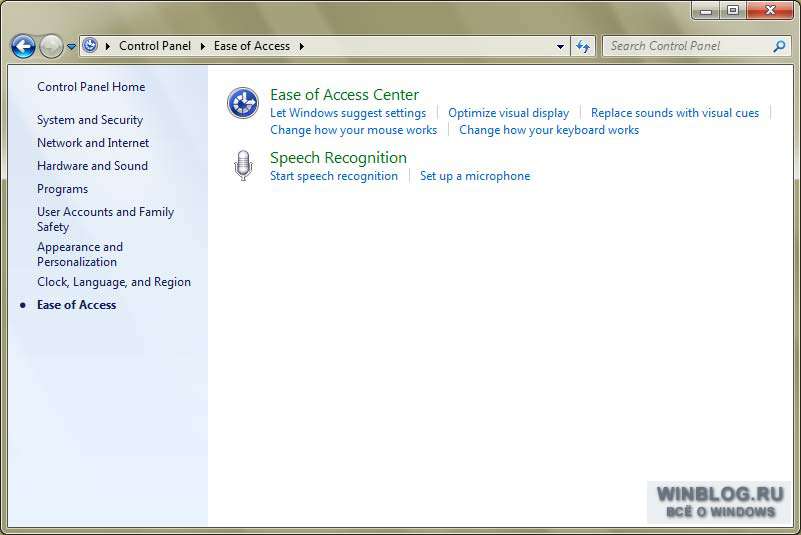Open the Speech Recognition heading
801x535 pixels.
tap(338, 158)
